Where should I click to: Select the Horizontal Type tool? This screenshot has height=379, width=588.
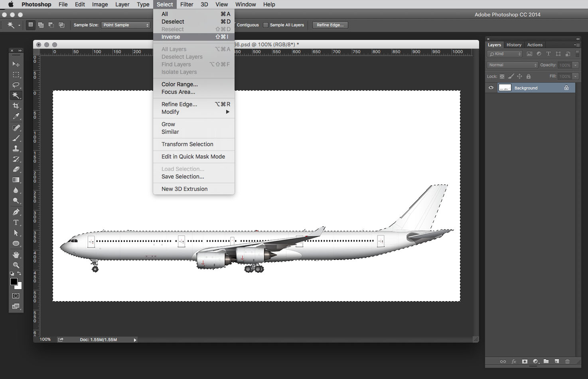pyautogui.click(x=16, y=222)
